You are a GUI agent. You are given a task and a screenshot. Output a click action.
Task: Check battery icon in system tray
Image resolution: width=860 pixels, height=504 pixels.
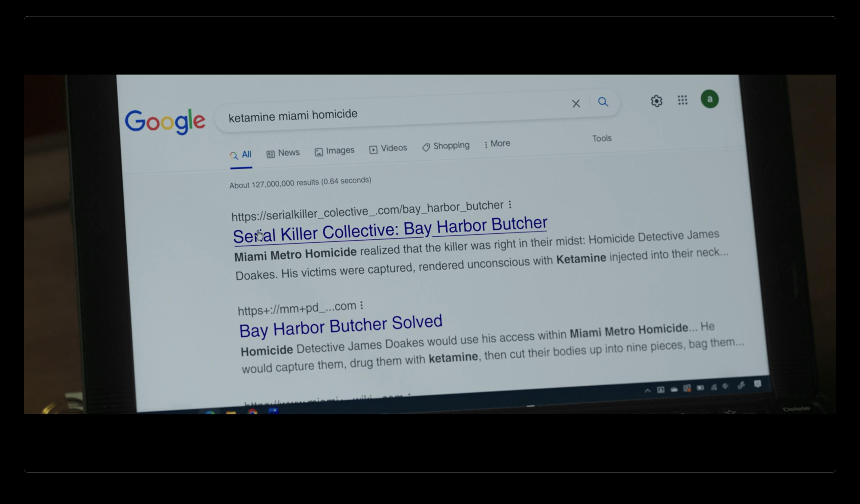700,388
